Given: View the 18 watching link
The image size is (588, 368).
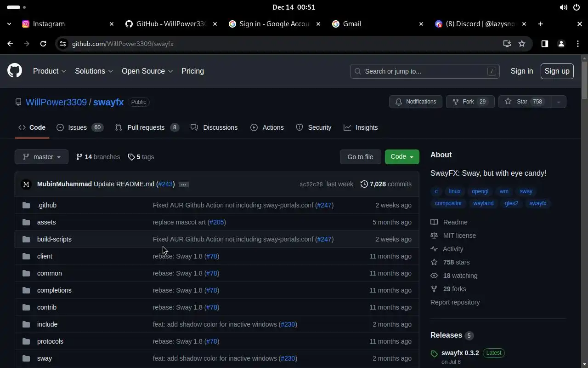Looking at the screenshot, I should [454, 276].
